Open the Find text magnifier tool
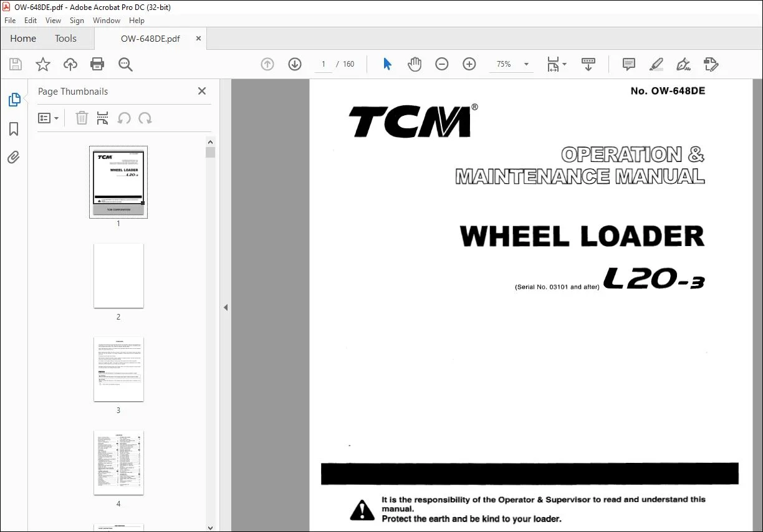The width and height of the screenshot is (763, 532). [x=125, y=64]
